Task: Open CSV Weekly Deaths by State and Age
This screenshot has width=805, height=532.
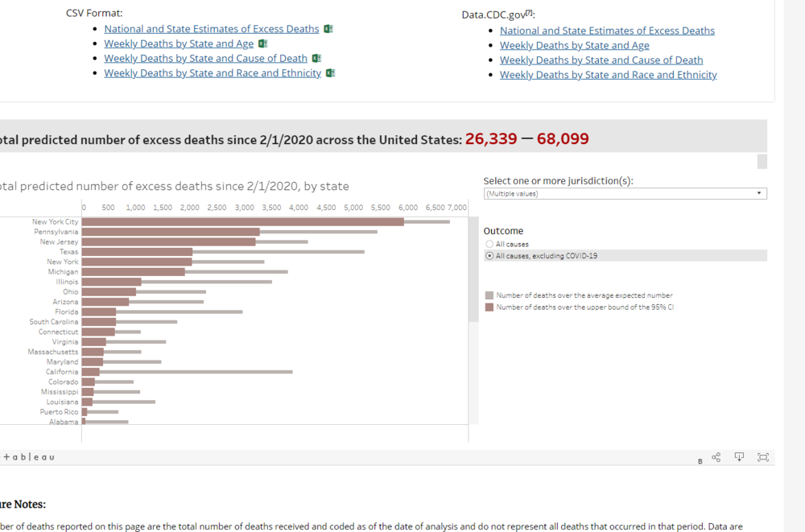Action: pos(179,43)
